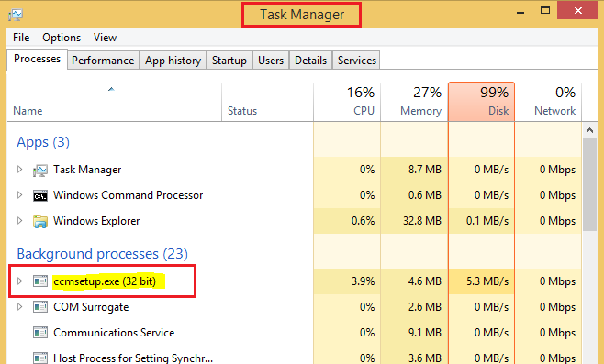Open the Users tab
604x364 pixels.
pos(271,61)
